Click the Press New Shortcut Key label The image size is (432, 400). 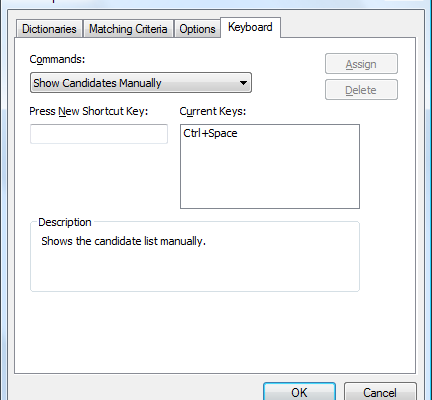point(89,111)
